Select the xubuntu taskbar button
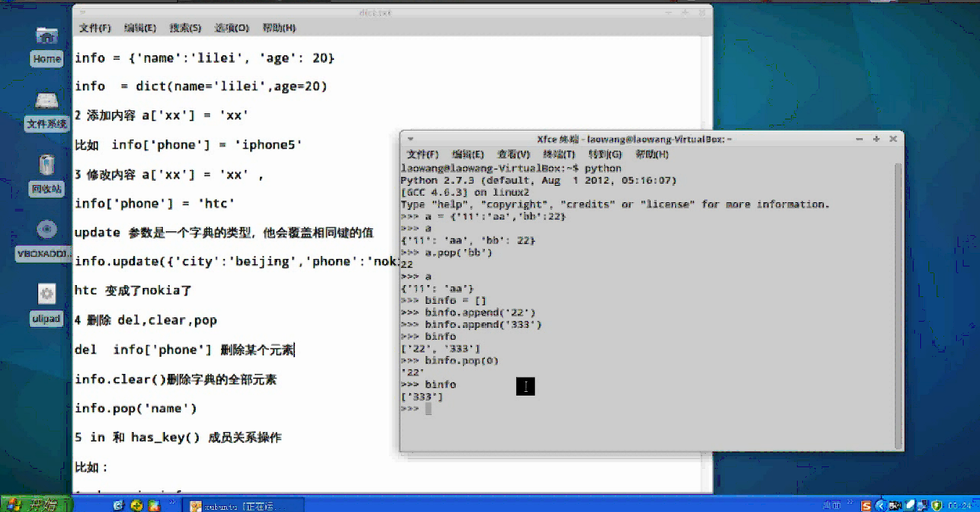980x512 pixels. tap(244, 505)
